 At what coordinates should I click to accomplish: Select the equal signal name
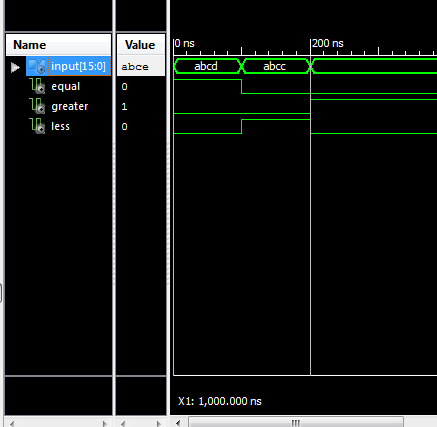tap(66, 86)
